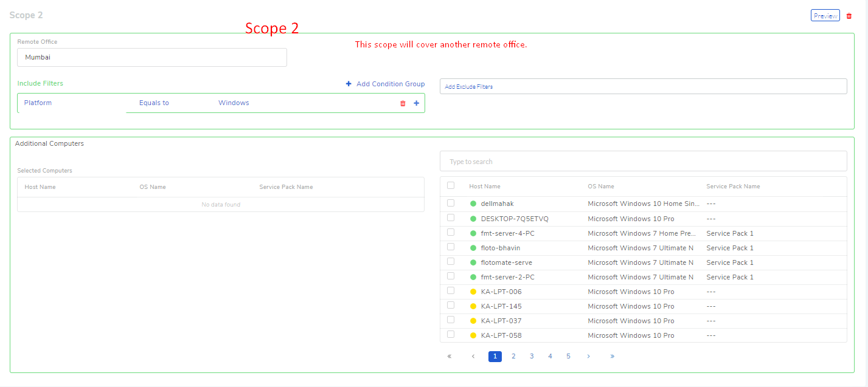Click green status dot of flotomate-serve
Screen dimensions: 868x387
coord(473,262)
